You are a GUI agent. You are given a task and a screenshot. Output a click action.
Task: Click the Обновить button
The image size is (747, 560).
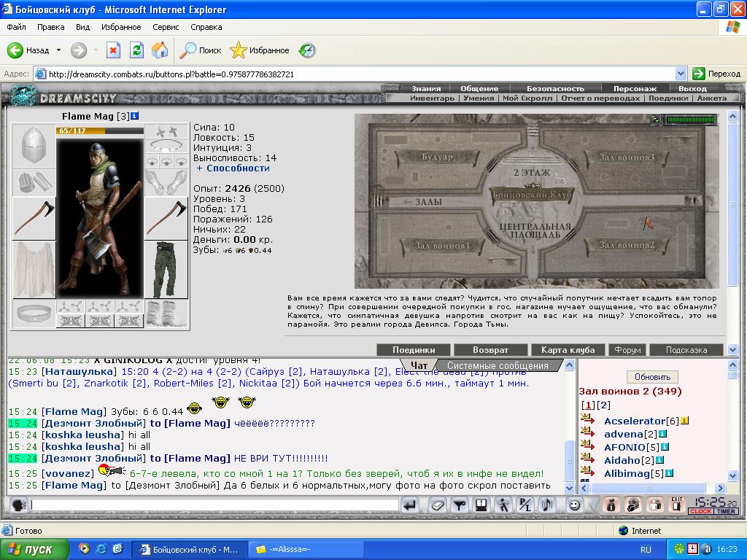[652, 377]
